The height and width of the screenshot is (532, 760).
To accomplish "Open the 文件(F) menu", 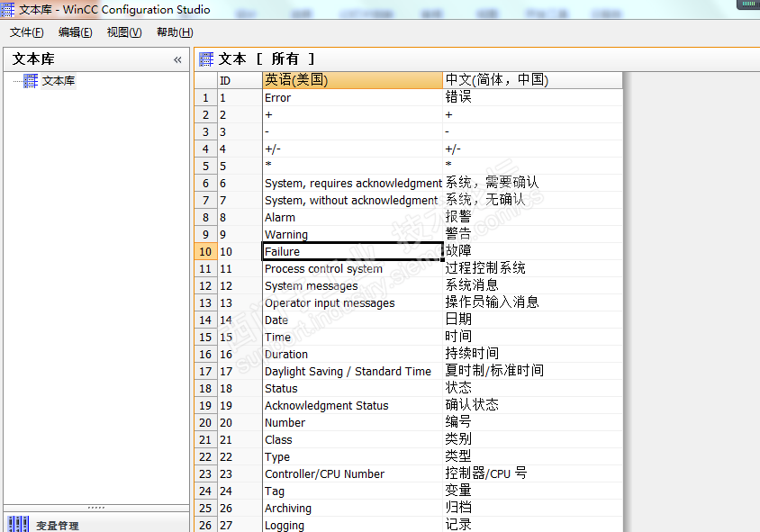I will [27, 32].
